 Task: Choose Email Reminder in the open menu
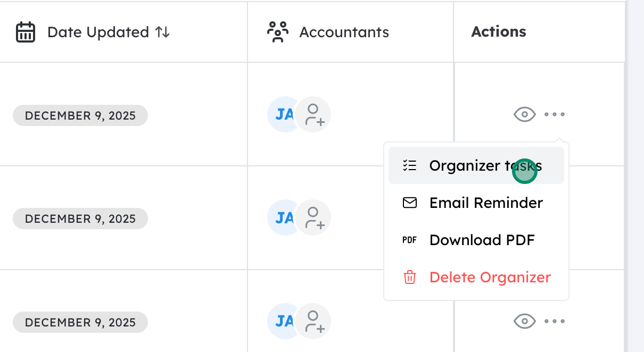(486, 203)
